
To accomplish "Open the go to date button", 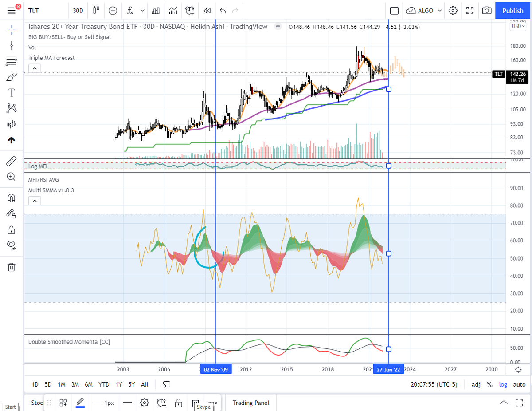I will 167,384.
